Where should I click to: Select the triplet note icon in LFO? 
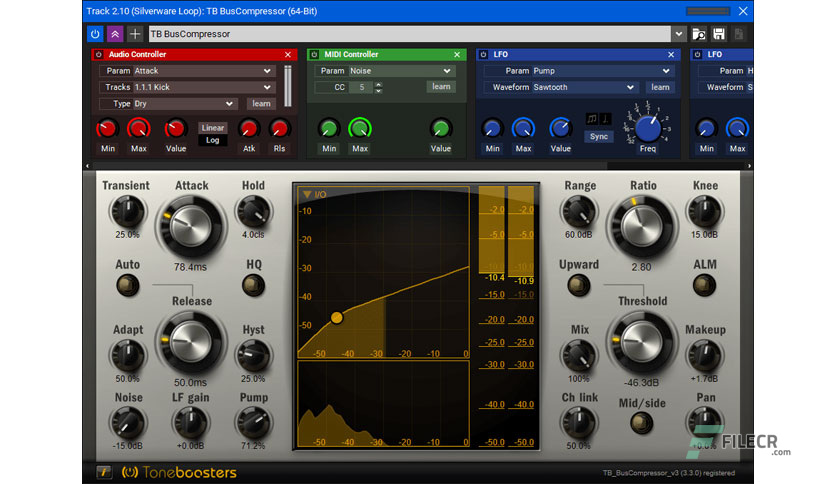[x=592, y=119]
